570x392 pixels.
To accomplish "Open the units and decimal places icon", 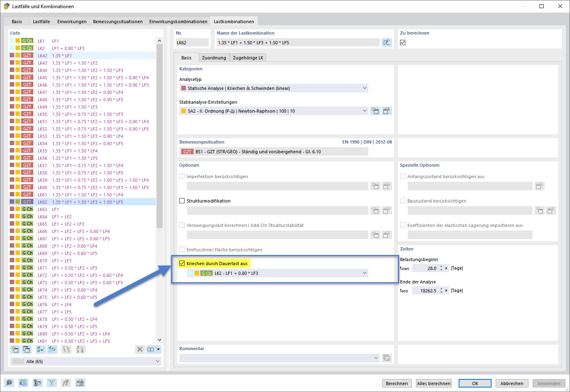I will click(23, 383).
